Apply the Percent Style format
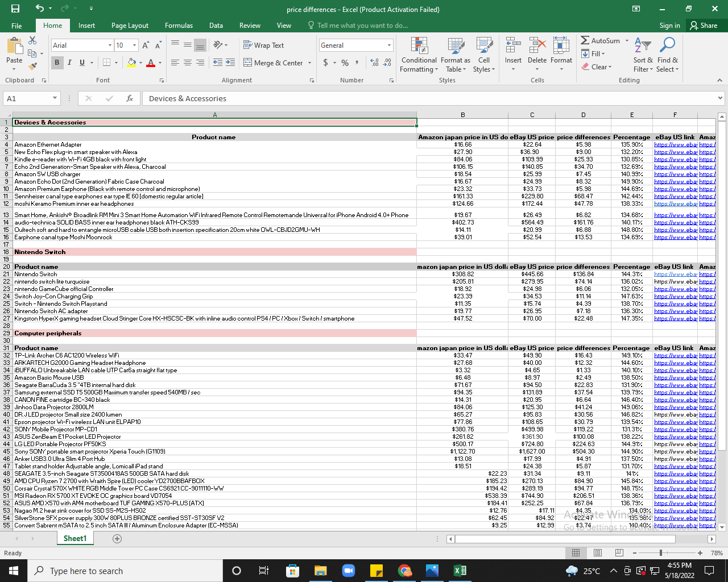The width and height of the screenshot is (728, 582). [345, 63]
